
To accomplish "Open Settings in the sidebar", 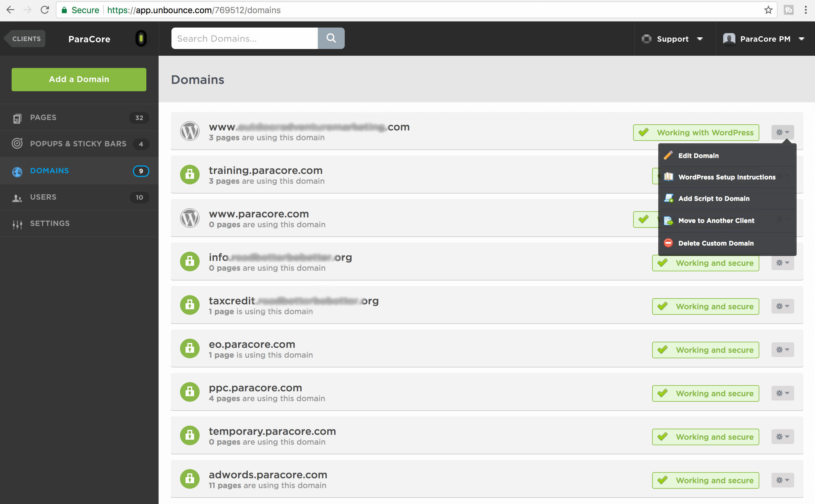I will click(x=79, y=223).
